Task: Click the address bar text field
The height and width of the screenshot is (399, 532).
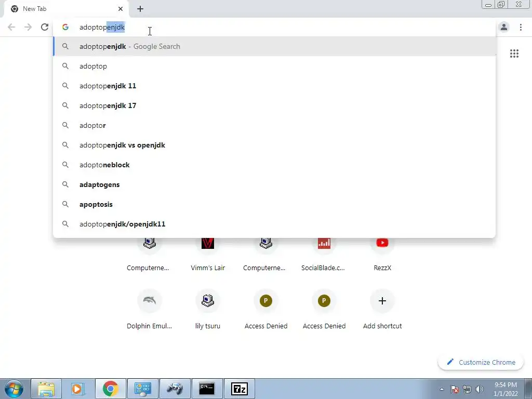Action: [274, 27]
